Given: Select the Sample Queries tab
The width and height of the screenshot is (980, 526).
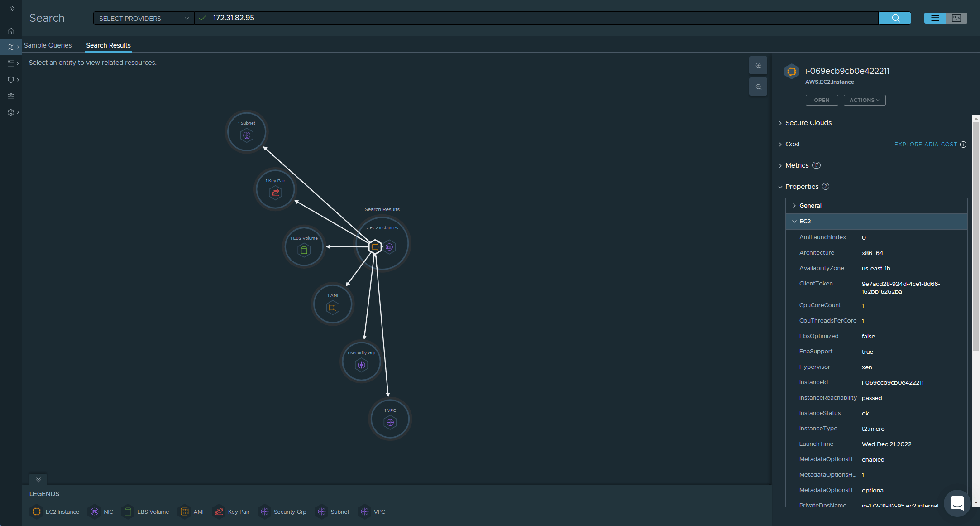Looking at the screenshot, I should 48,45.
